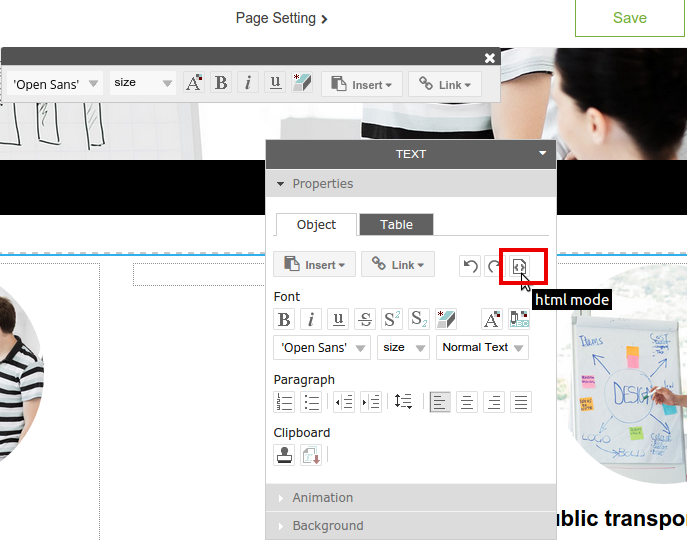The height and width of the screenshot is (540, 687).
Task: Open Normal Text style dropdown
Action: (x=482, y=348)
